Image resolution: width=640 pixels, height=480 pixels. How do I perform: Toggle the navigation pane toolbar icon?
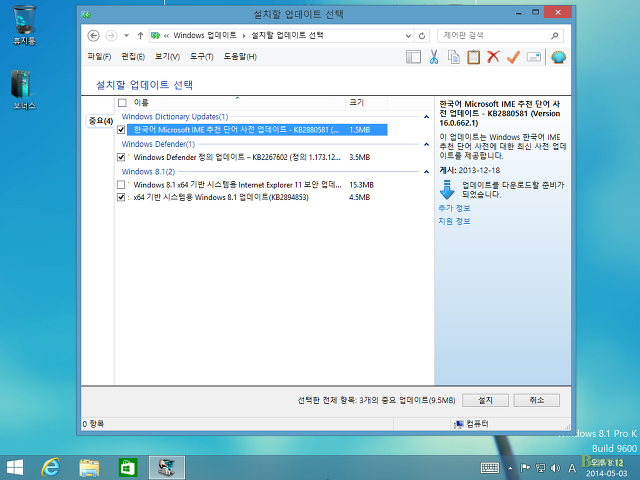pos(413,57)
